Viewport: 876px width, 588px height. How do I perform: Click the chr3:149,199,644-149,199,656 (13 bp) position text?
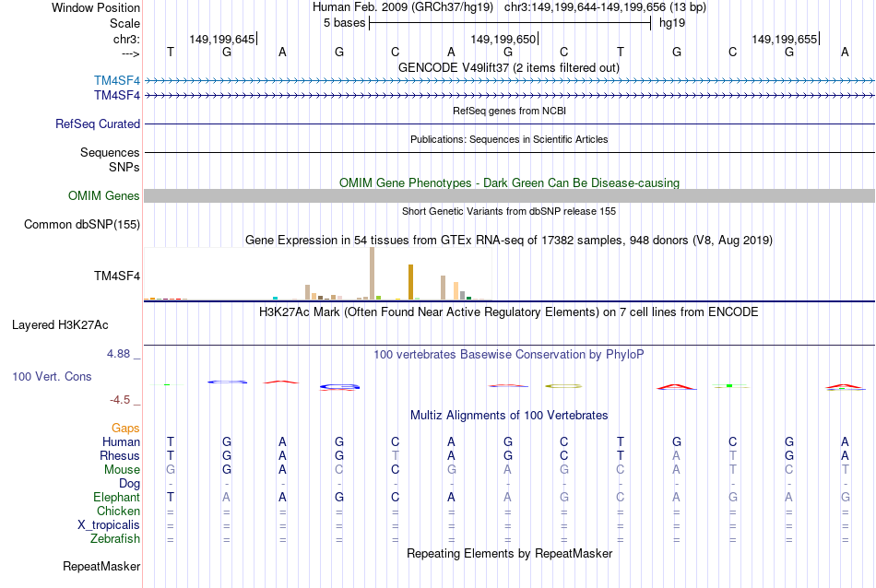click(605, 7)
